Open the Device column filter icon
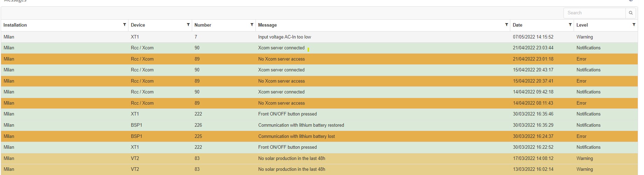 pyautogui.click(x=188, y=24)
